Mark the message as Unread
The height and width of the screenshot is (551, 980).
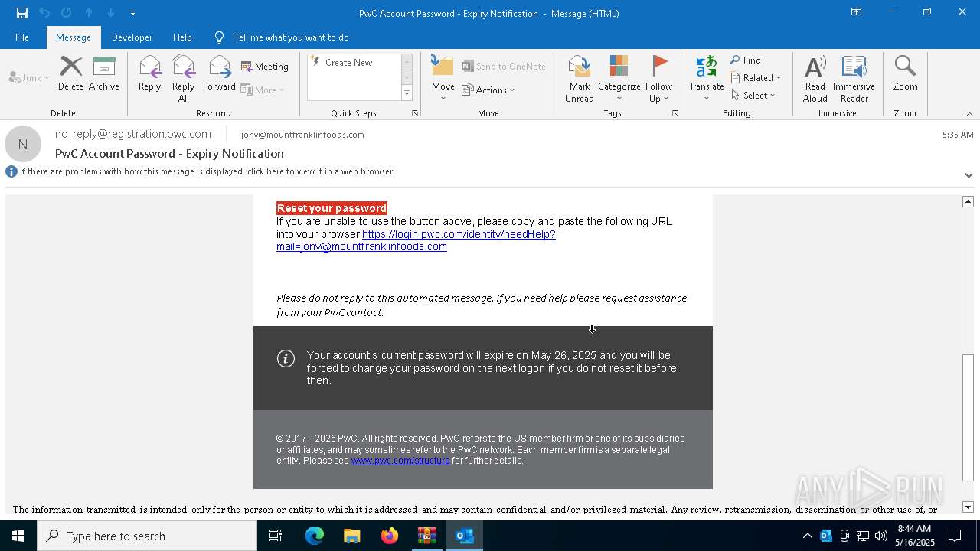pos(580,79)
